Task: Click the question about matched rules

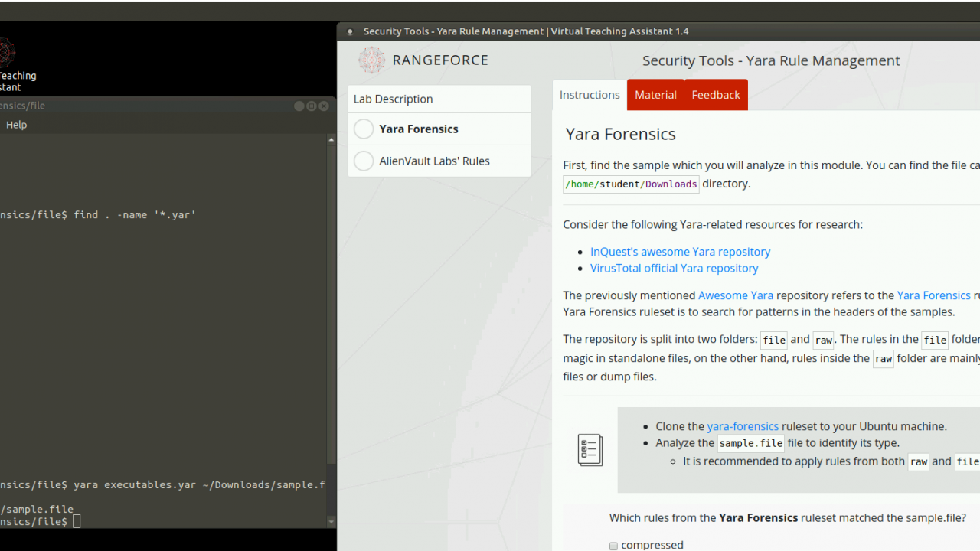Action: point(788,518)
